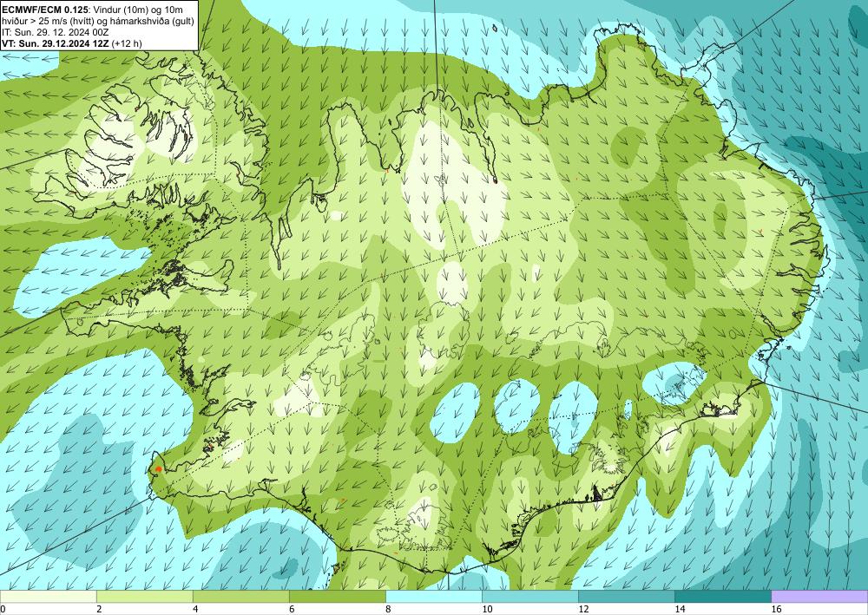Click the 6–8 m/s dark green swatch
The image size is (868, 615).
pos(337,596)
